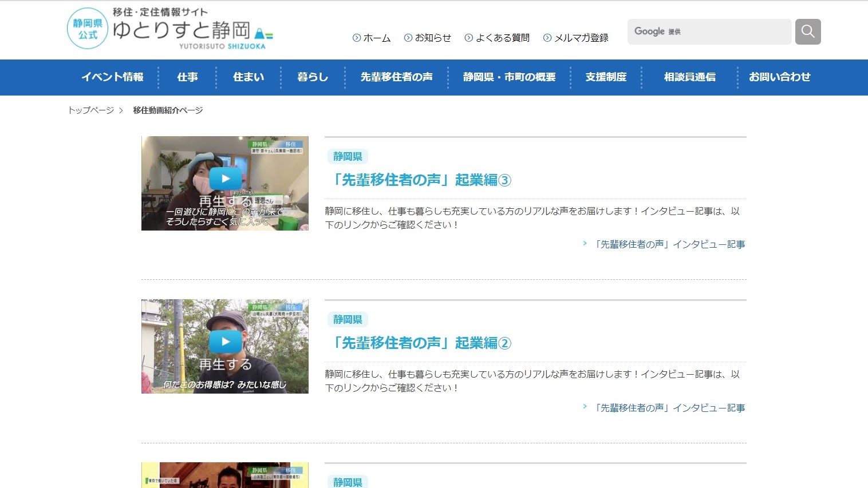Click the third video thumbnail at bottom
The height and width of the screenshot is (488, 868).
[x=225, y=475]
